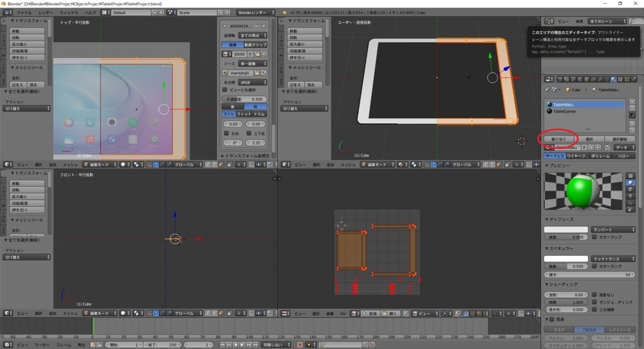The width and height of the screenshot is (644, 349).
Task: Jump to last frame in timeline
Action: (x=256, y=345)
